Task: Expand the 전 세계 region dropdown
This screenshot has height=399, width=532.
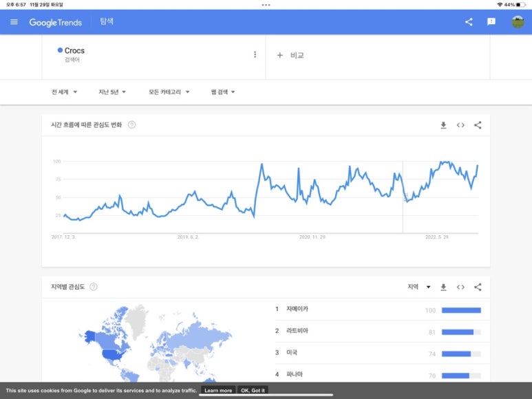Action: [64, 92]
